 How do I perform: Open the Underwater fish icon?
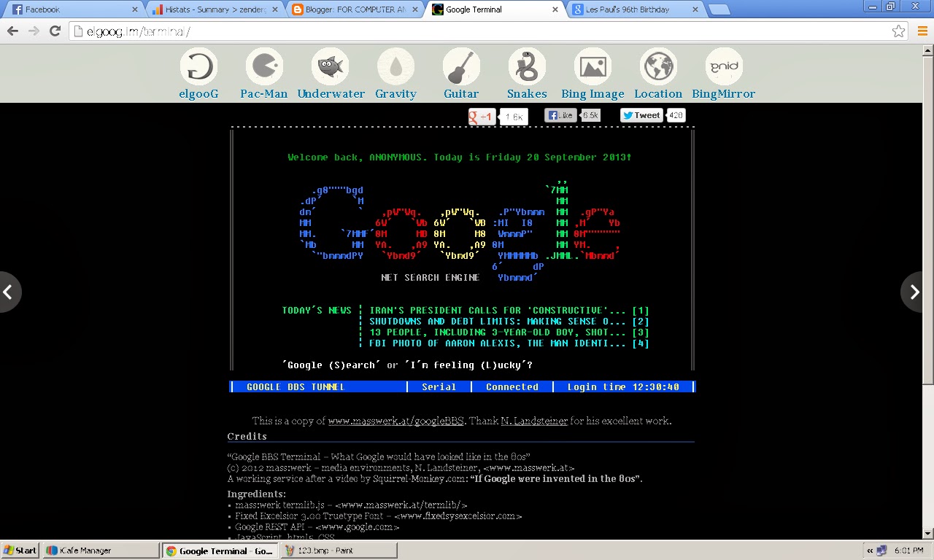pos(331,67)
